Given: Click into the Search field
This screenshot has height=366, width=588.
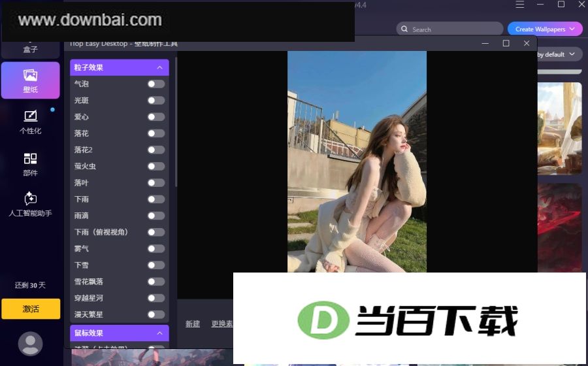Looking at the screenshot, I should tap(449, 29).
